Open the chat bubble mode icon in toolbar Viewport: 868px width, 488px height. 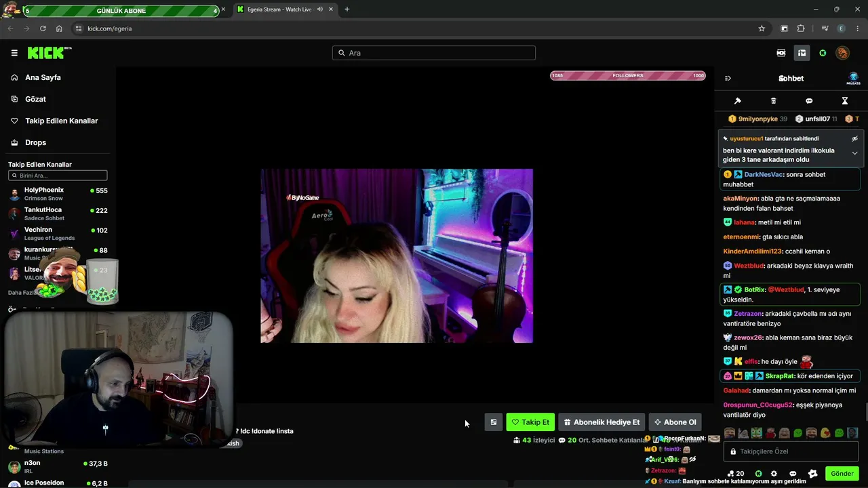click(809, 101)
